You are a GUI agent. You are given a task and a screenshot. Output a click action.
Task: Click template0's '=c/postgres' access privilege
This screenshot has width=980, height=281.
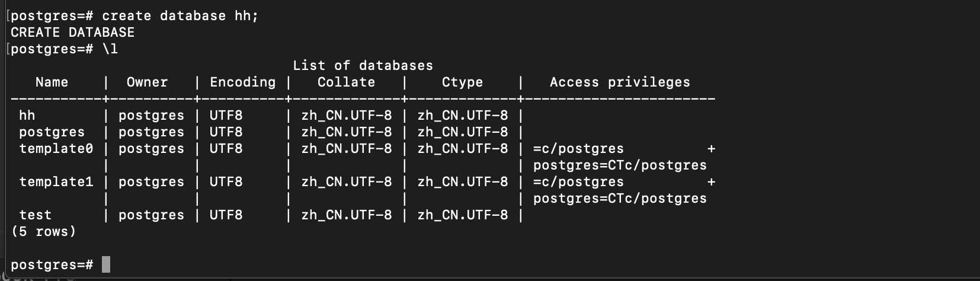pos(578,149)
